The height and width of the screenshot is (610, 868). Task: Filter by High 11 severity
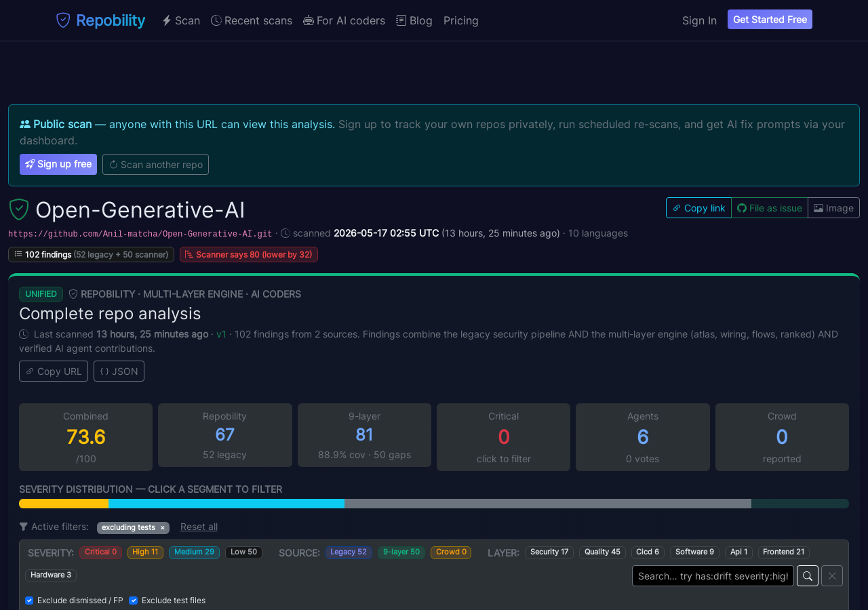pos(145,552)
